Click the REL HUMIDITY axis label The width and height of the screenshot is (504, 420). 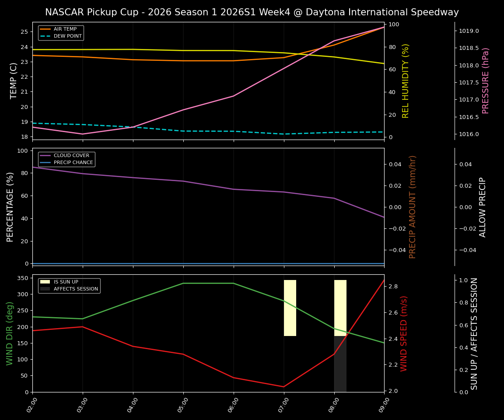coord(406,80)
